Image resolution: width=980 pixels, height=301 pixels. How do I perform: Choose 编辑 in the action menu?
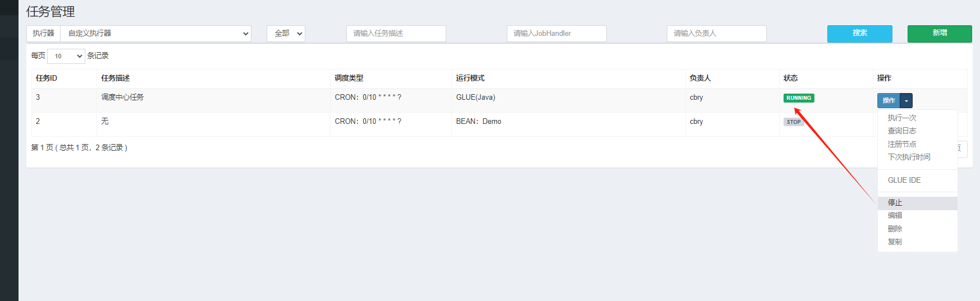point(918,215)
